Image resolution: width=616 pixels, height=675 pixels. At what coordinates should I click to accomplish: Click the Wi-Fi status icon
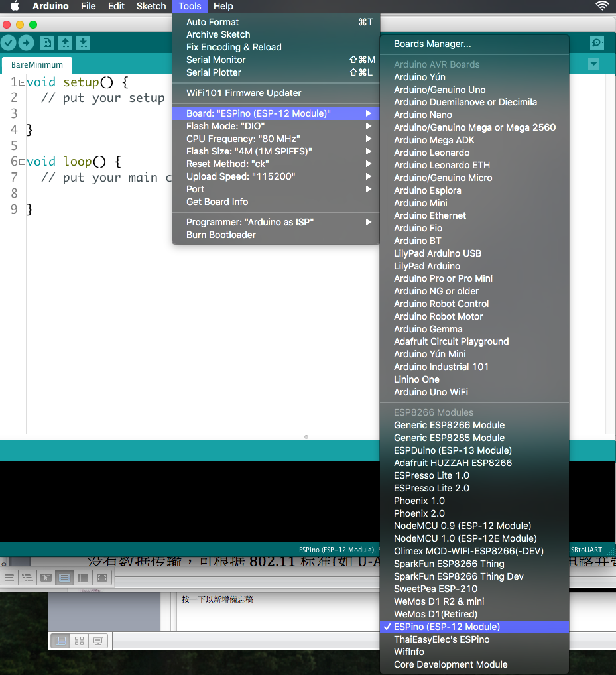click(x=602, y=6)
